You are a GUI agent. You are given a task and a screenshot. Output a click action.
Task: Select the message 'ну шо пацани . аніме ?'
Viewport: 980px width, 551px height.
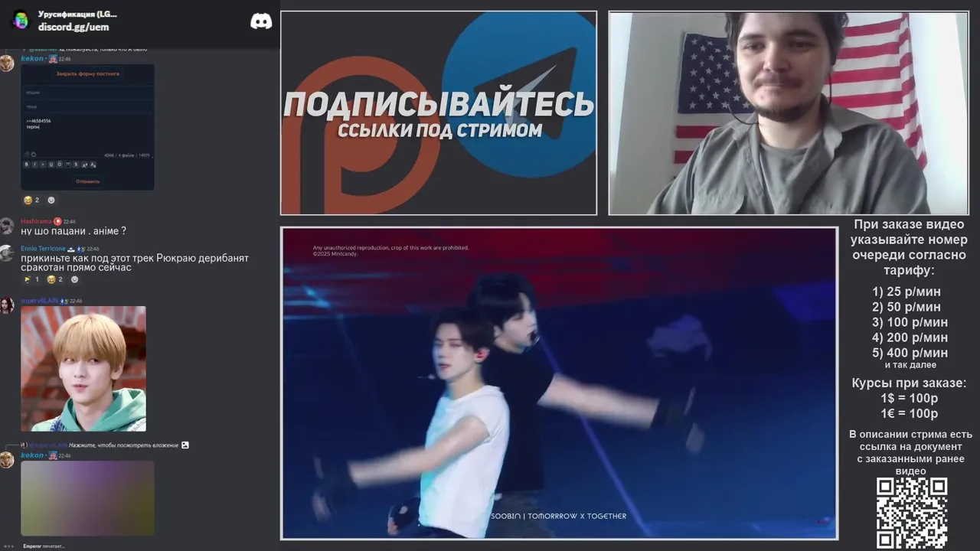pos(73,231)
